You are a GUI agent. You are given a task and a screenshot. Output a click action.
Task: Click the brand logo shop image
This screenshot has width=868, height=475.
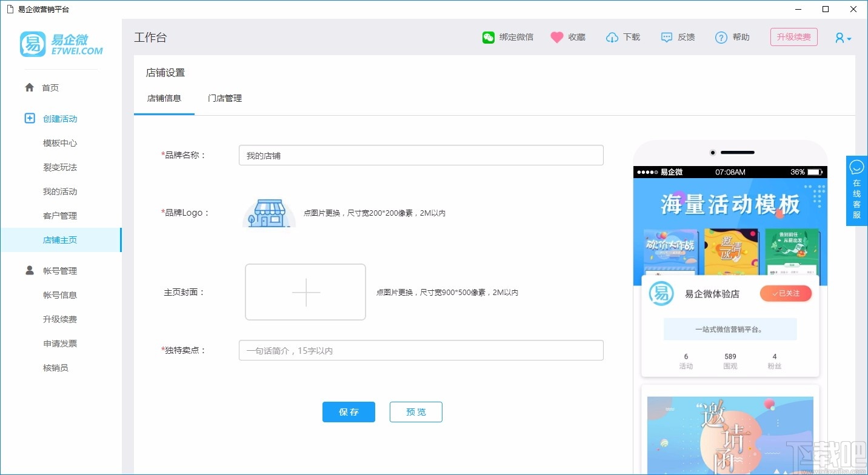(269, 213)
